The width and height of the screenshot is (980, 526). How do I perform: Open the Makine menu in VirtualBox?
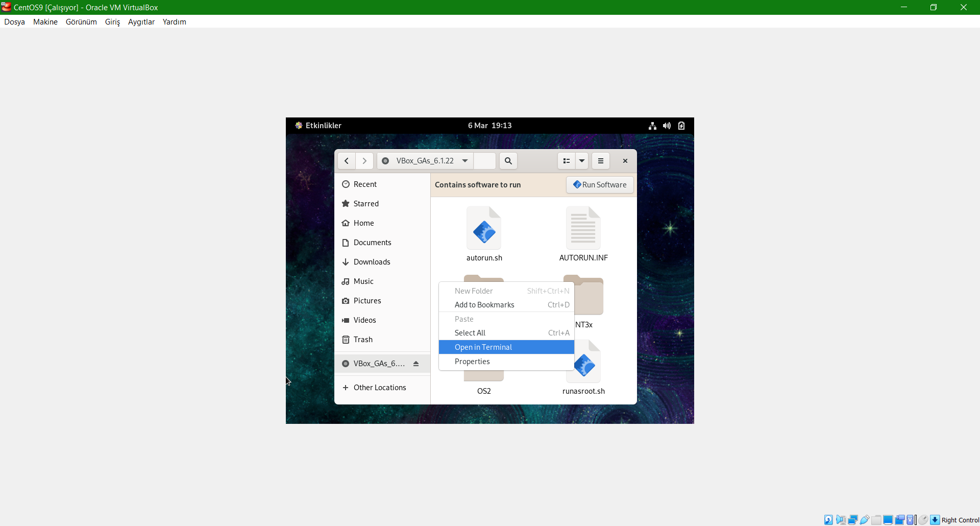[x=45, y=22]
